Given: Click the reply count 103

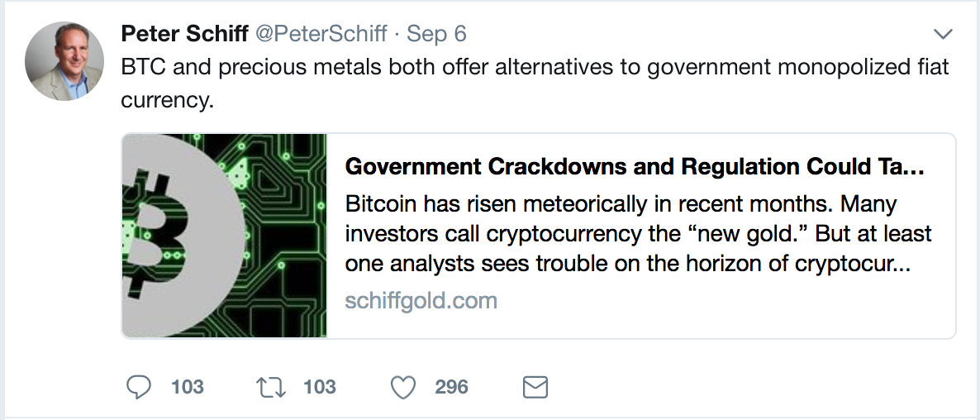Looking at the screenshot, I should [x=188, y=386].
